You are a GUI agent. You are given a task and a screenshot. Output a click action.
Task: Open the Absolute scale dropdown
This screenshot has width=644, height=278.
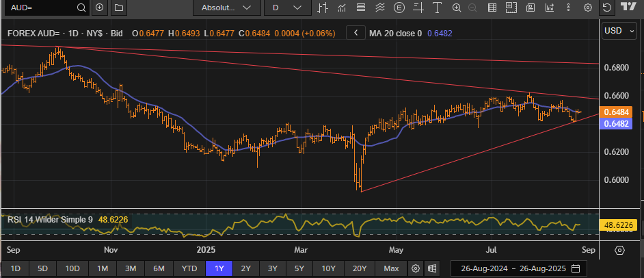(226, 8)
